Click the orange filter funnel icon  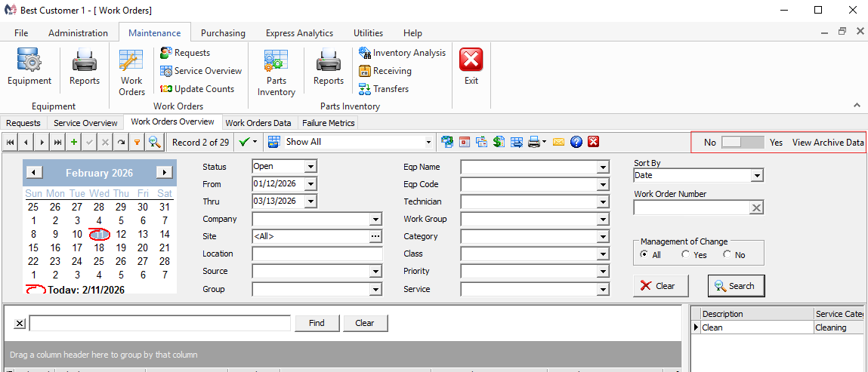(x=137, y=142)
